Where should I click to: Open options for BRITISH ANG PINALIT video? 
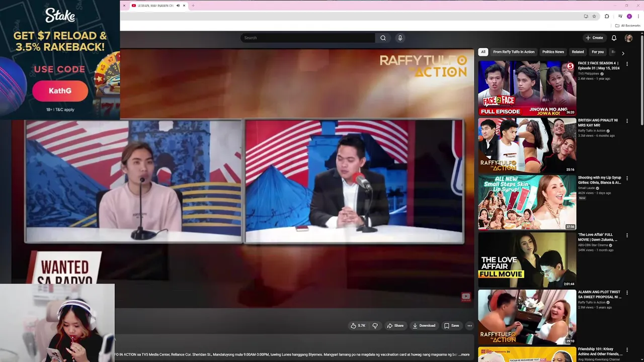(x=627, y=121)
